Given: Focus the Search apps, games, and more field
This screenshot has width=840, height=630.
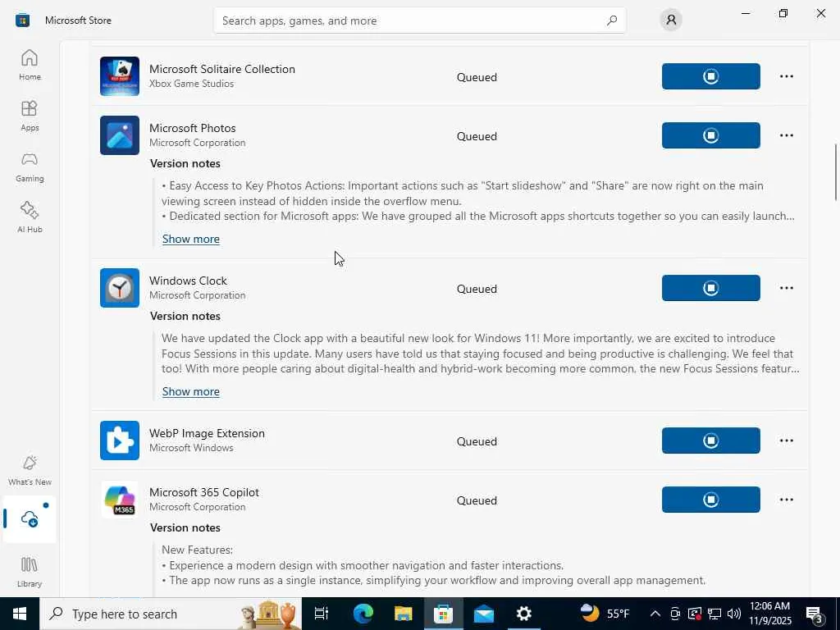Looking at the screenshot, I should coord(419,21).
